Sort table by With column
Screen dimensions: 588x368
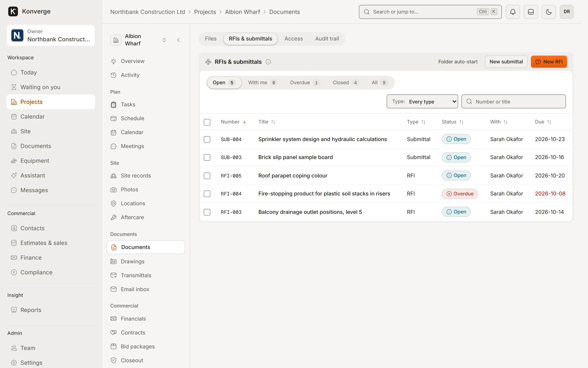point(499,122)
